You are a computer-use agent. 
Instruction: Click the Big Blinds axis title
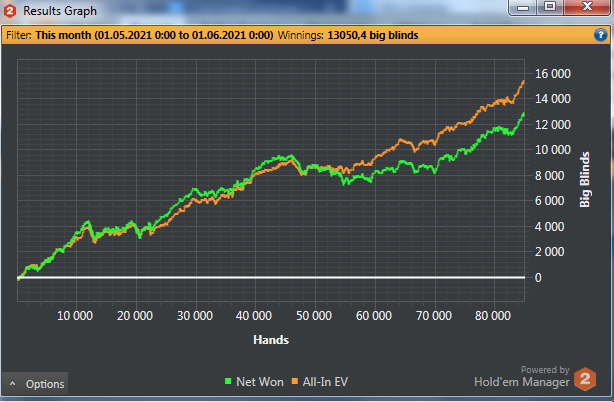(x=584, y=179)
